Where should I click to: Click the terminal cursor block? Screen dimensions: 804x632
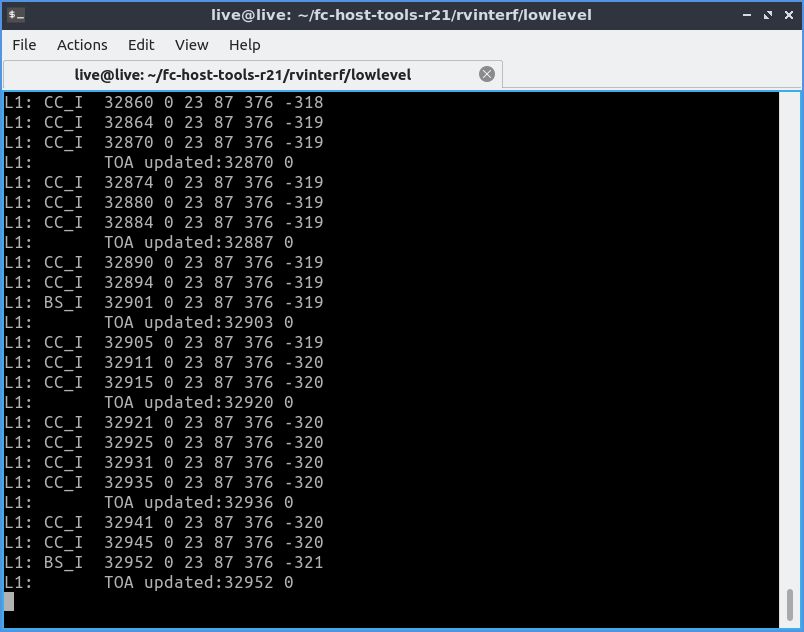click(9, 602)
